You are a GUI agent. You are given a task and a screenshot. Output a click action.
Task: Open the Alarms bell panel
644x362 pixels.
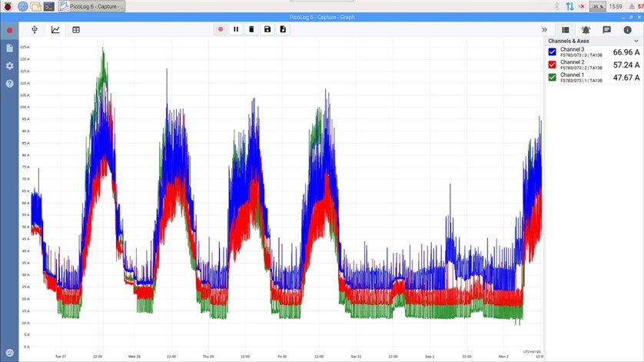tap(586, 30)
